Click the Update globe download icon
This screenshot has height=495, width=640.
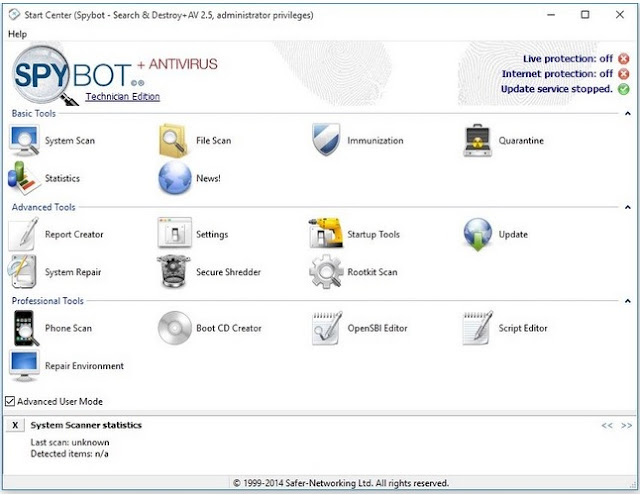[478, 234]
